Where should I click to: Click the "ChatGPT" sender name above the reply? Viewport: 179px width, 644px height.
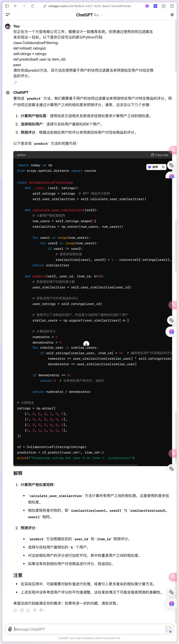click(x=21, y=93)
